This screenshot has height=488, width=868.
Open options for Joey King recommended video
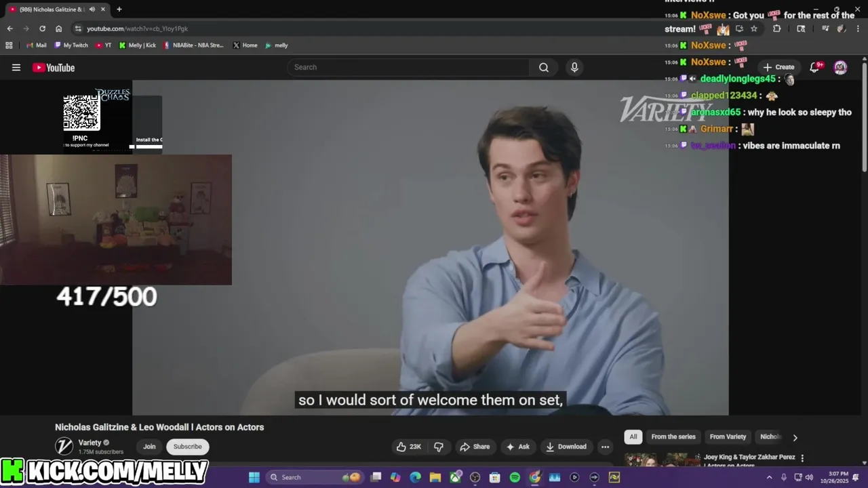pos(803,458)
